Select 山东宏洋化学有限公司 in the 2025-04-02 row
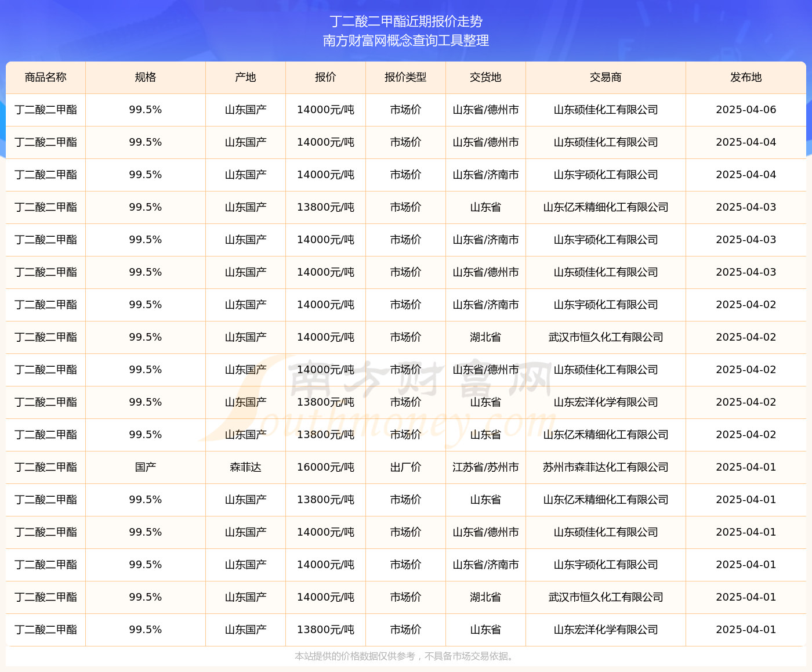Viewport: 812px width, 672px height. click(606, 402)
